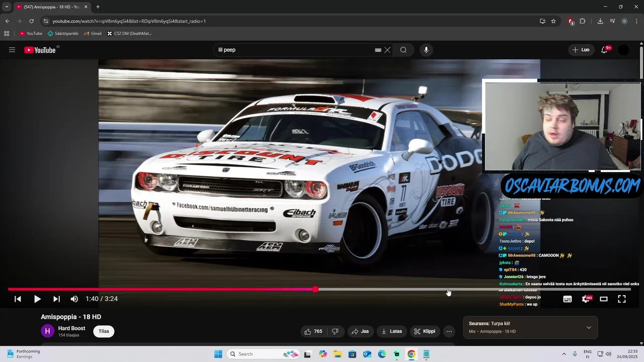Open the bookmarks apps grid icon
The height and width of the screenshot is (362, 644).
click(7, 34)
